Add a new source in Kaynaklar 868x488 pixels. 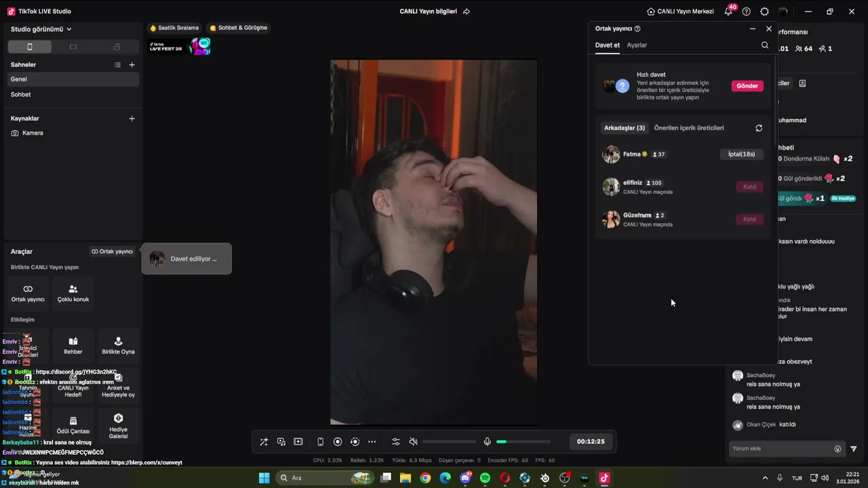(x=132, y=119)
